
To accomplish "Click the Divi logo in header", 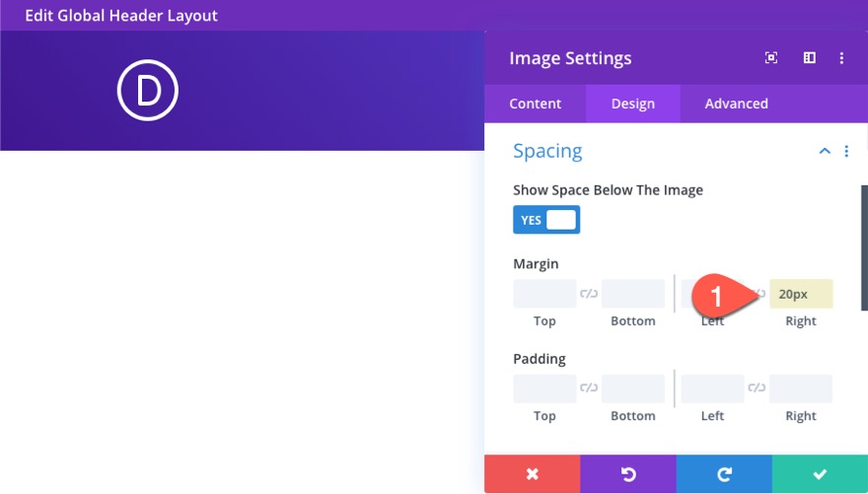I will pos(148,91).
